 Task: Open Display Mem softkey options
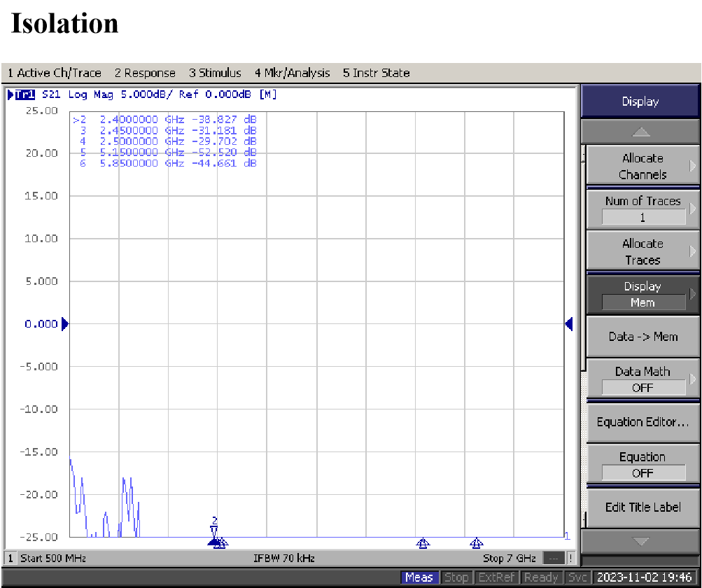pos(643,294)
